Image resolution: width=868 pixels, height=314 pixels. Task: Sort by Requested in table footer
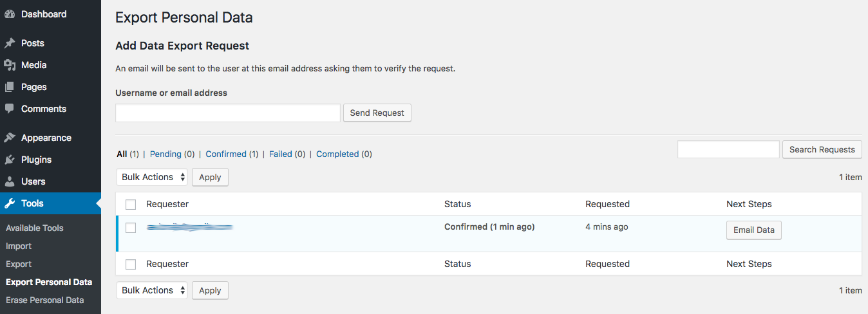pos(607,264)
